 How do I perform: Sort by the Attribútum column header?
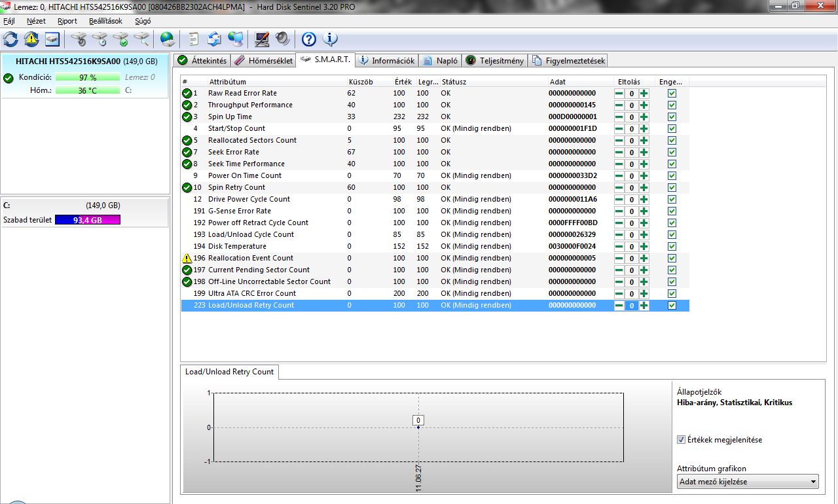(277, 82)
